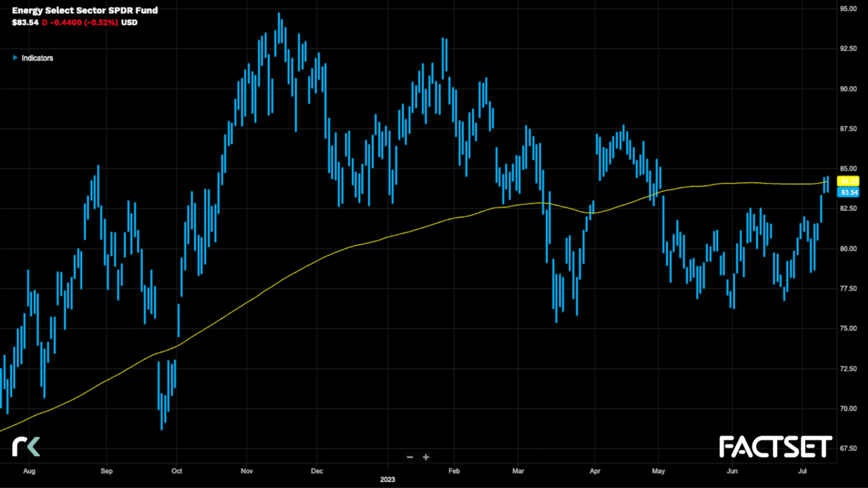Select the blue 83.54 last price tag

[x=849, y=192]
